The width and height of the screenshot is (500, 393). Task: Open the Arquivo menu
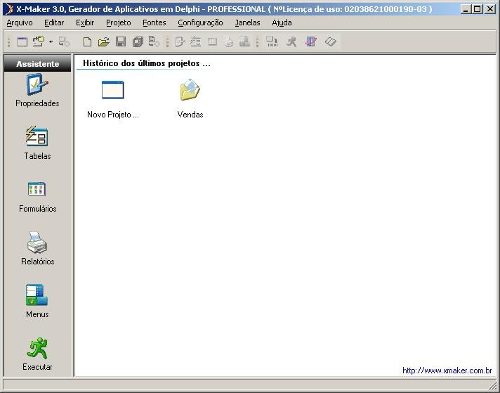click(x=20, y=23)
